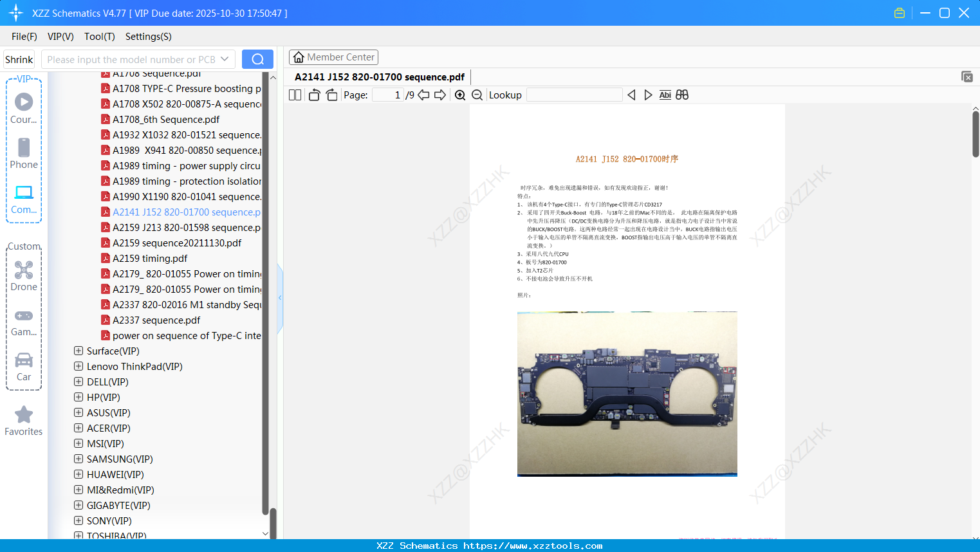Open A1708_6th Sequence.pdf
The image size is (980, 552).
pos(166,119)
